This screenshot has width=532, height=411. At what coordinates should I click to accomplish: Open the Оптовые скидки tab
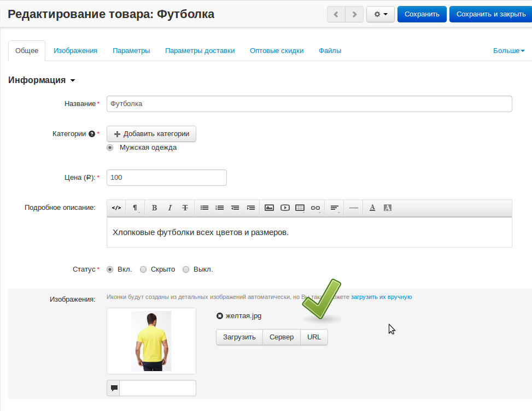tap(277, 51)
